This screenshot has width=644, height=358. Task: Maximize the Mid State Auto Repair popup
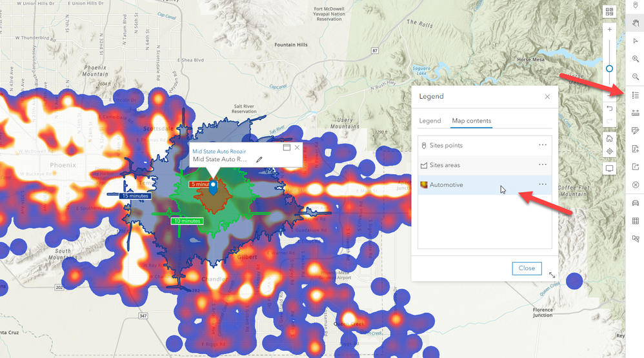[x=287, y=147]
